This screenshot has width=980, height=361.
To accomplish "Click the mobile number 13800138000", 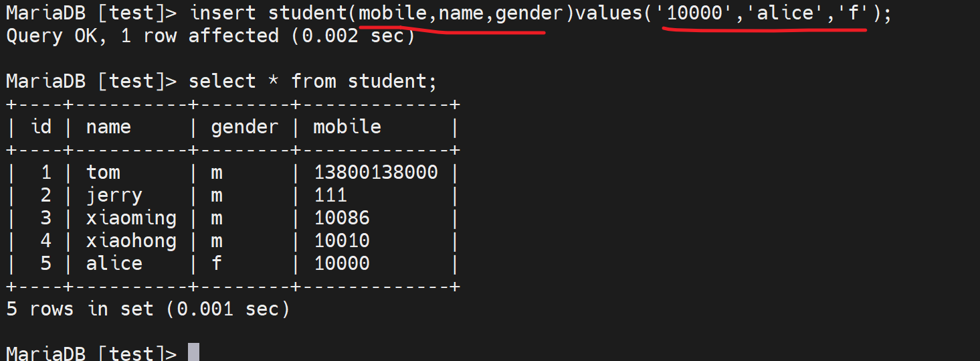I will click(376, 172).
